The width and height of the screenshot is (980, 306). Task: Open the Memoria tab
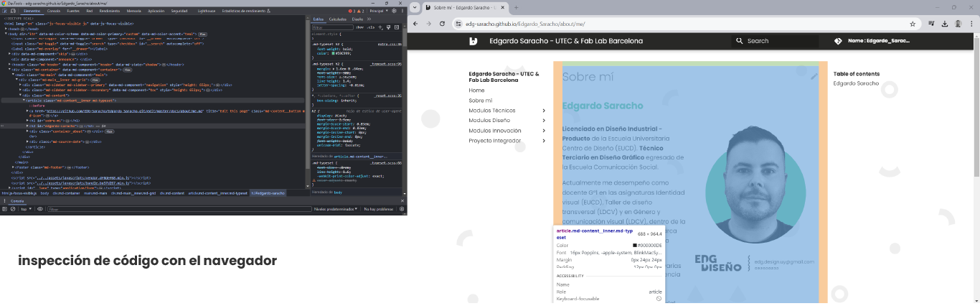pyautogui.click(x=133, y=11)
